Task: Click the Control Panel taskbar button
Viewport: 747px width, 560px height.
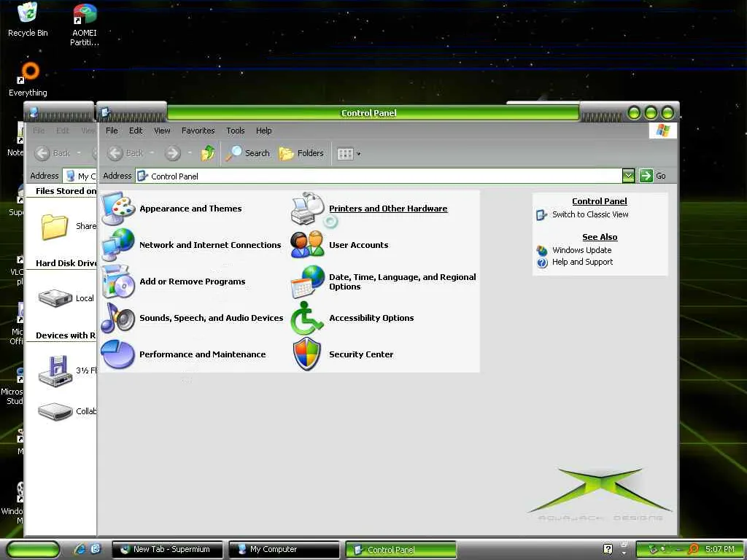Action: [x=400, y=550]
